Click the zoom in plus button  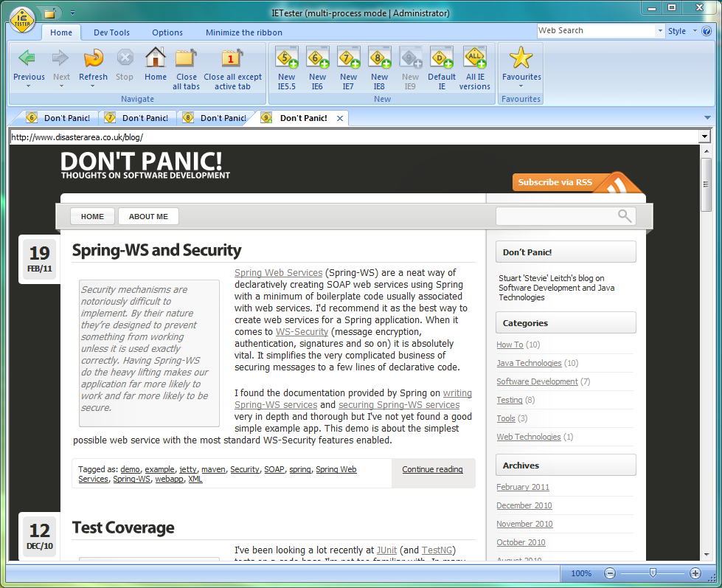coord(695,573)
